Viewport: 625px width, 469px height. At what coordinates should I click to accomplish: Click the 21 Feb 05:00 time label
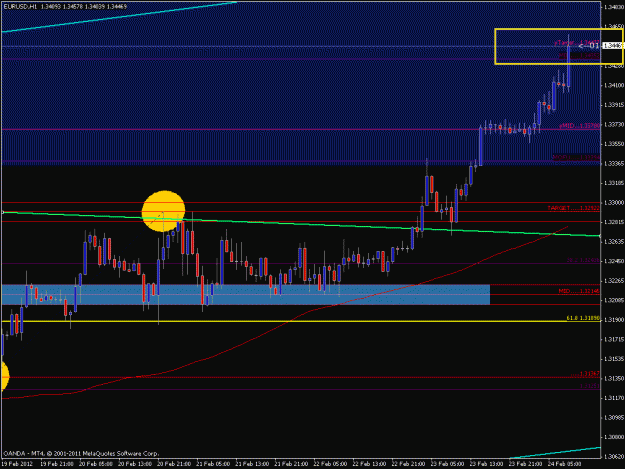pyautogui.click(x=213, y=464)
